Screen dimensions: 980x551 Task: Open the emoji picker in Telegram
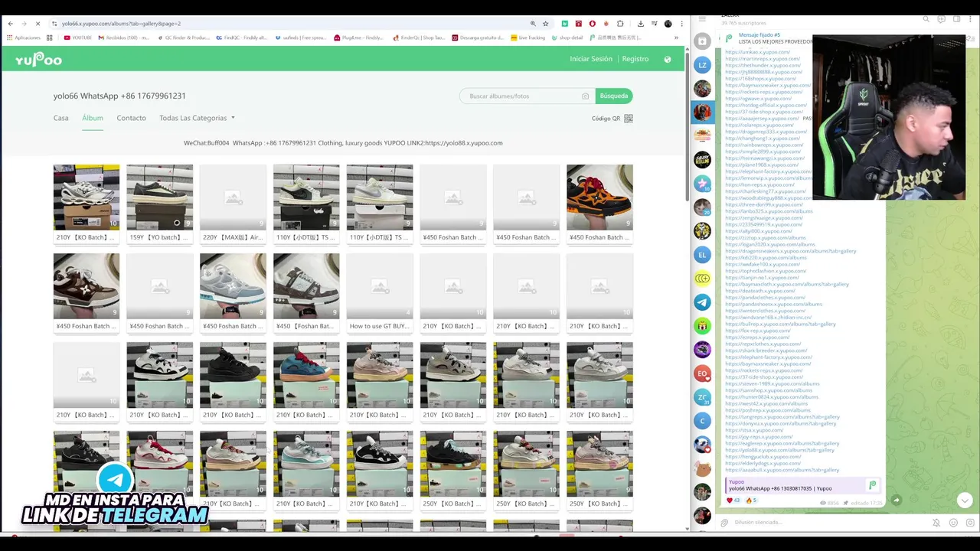click(x=953, y=523)
